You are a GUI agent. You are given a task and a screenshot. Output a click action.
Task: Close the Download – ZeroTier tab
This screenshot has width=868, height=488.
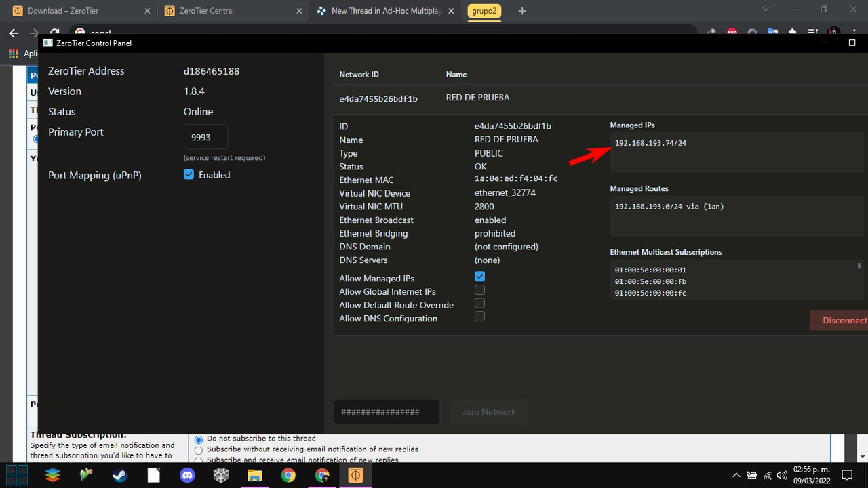pos(147,11)
